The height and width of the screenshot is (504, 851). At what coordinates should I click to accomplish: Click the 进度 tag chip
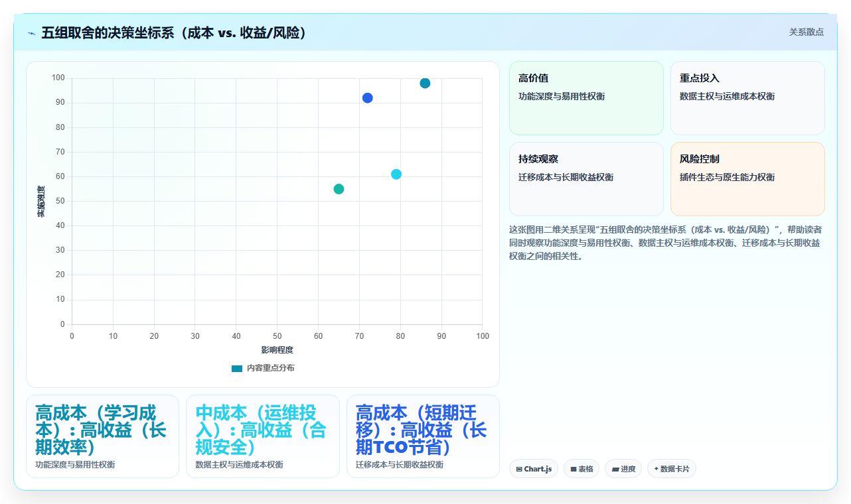click(623, 469)
